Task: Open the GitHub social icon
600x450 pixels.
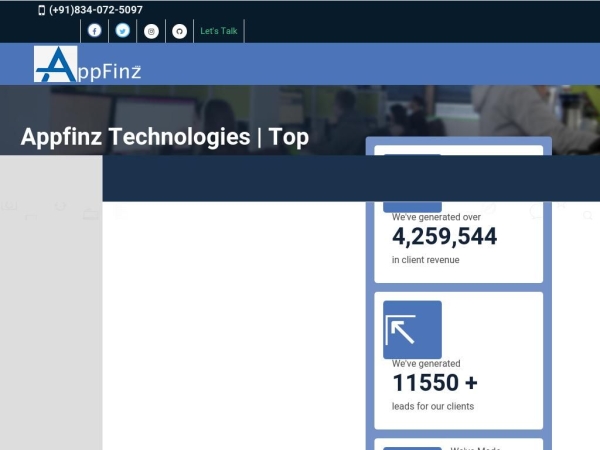Action: pos(179,31)
